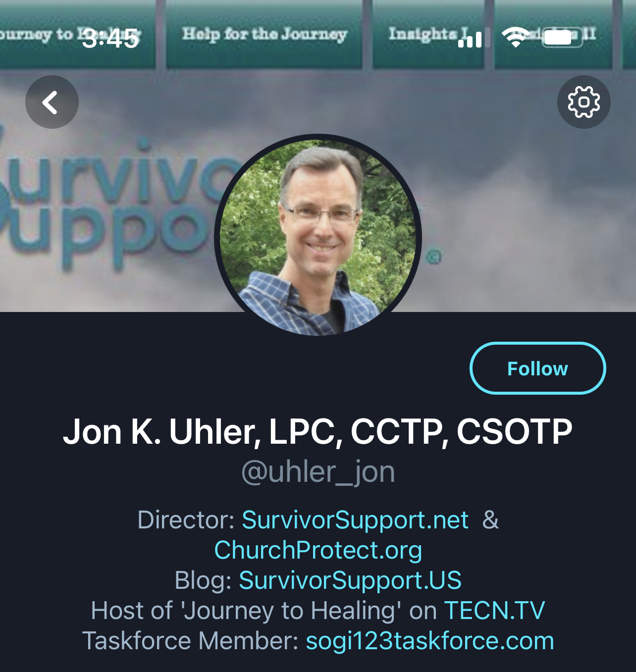Open the ChurchProtect.org link

[318, 550]
